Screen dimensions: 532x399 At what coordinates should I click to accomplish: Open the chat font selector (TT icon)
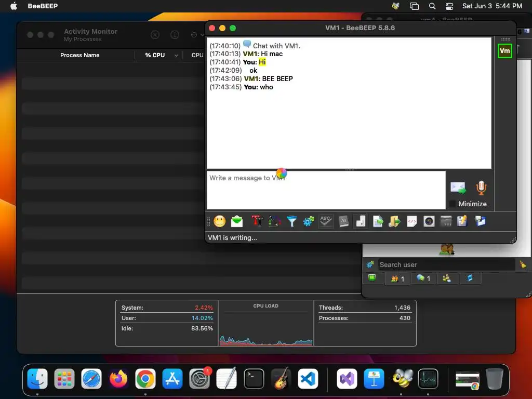[257, 221]
